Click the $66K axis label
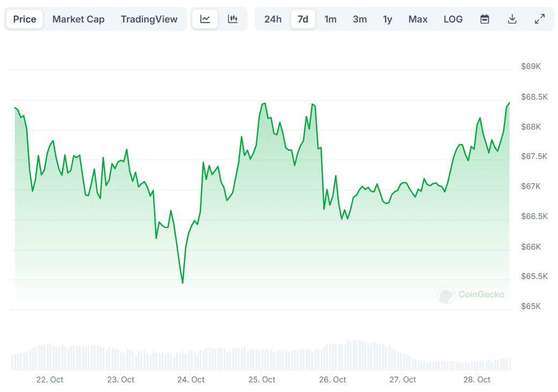The image size is (558, 392). (x=531, y=247)
